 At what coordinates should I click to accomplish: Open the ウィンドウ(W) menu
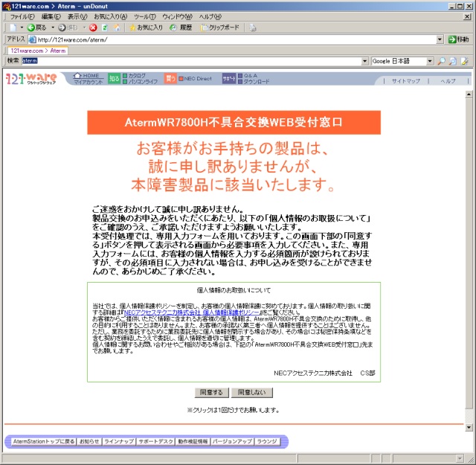(x=177, y=16)
